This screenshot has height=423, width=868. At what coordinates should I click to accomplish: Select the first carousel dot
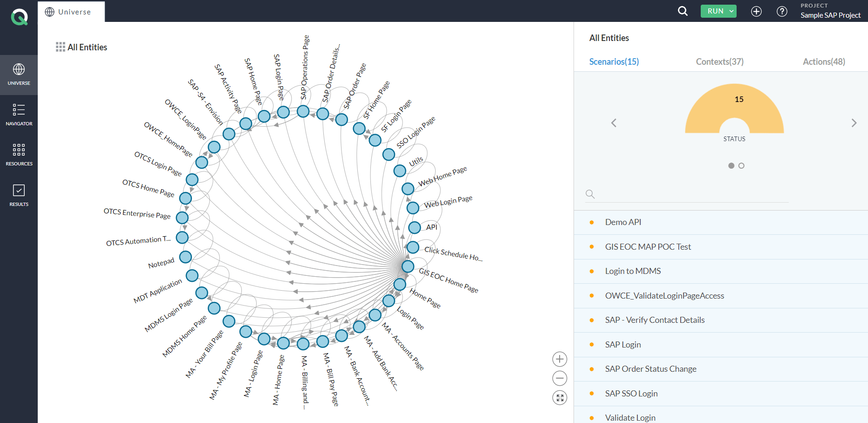coord(731,166)
